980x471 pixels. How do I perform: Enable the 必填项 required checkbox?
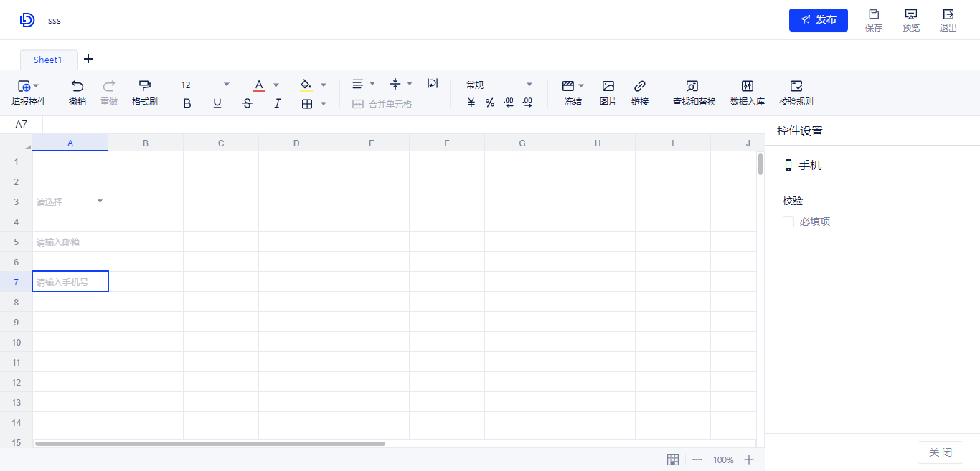coord(788,222)
